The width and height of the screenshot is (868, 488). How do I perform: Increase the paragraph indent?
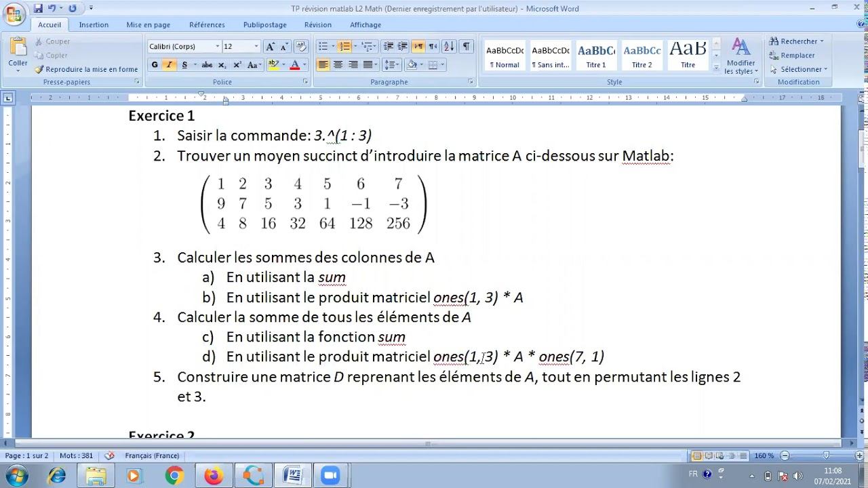[403, 46]
